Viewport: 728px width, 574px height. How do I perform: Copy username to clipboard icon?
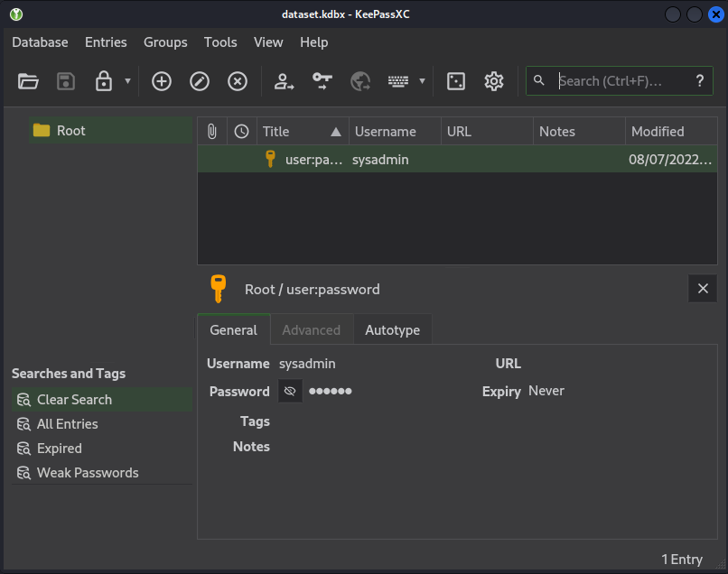pyautogui.click(x=284, y=81)
